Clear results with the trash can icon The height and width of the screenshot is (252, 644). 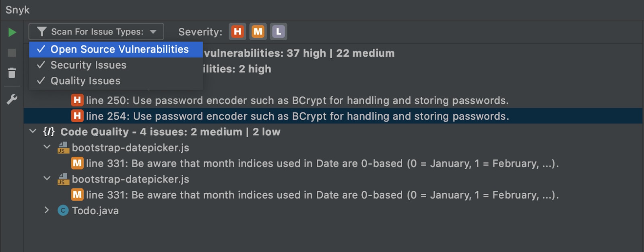pos(12,73)
